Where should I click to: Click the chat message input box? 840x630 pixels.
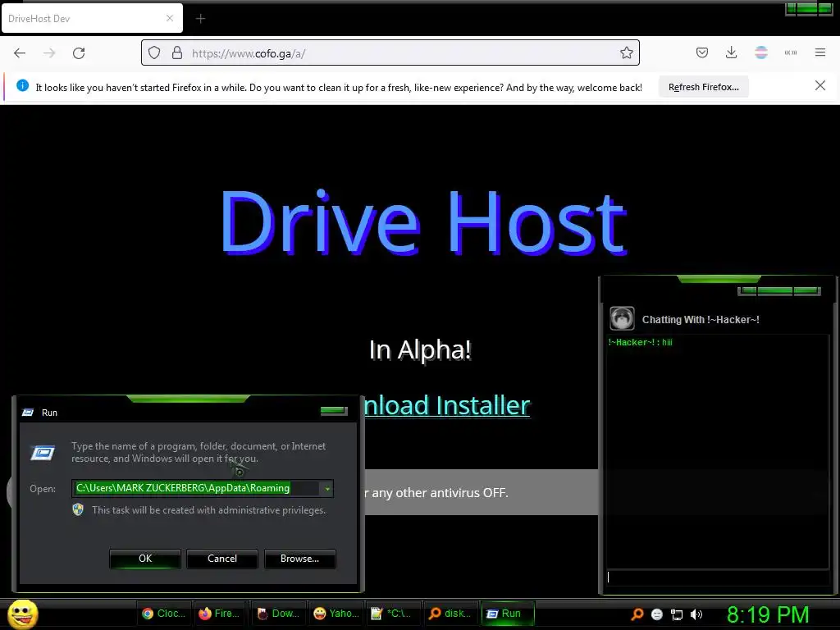[x=717, y=577]
